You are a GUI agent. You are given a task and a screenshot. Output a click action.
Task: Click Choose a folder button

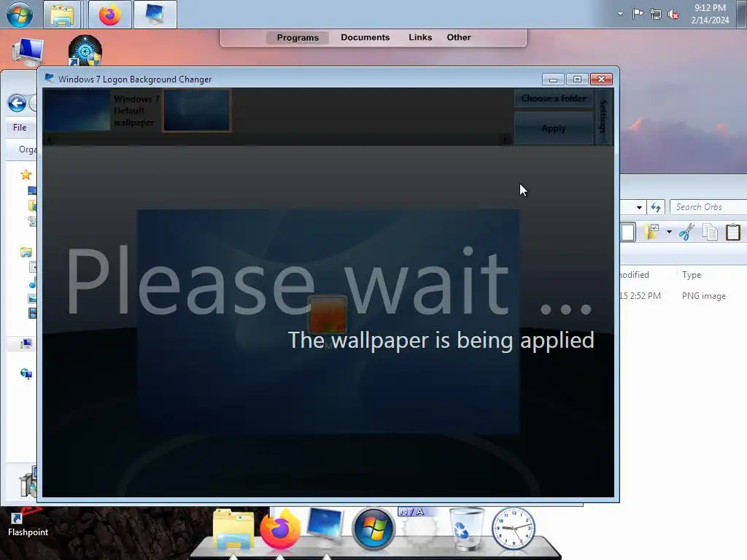(x=553, y=98)
